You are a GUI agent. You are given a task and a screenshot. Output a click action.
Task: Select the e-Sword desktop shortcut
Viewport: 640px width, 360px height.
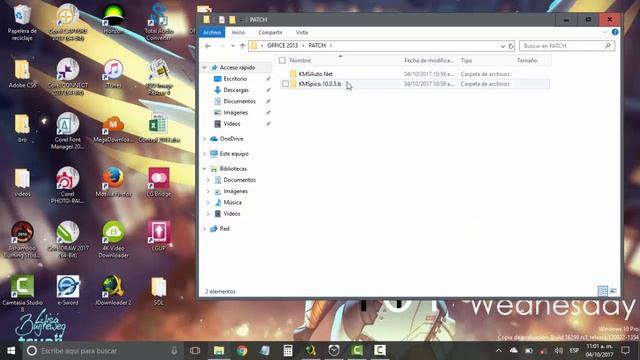pyautogui.click(x=68, y=291)
